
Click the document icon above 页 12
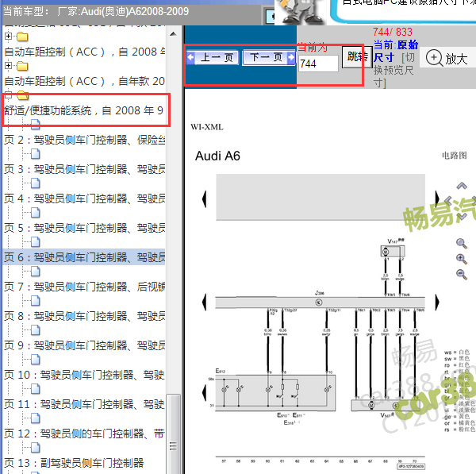[x=36, y=418]
